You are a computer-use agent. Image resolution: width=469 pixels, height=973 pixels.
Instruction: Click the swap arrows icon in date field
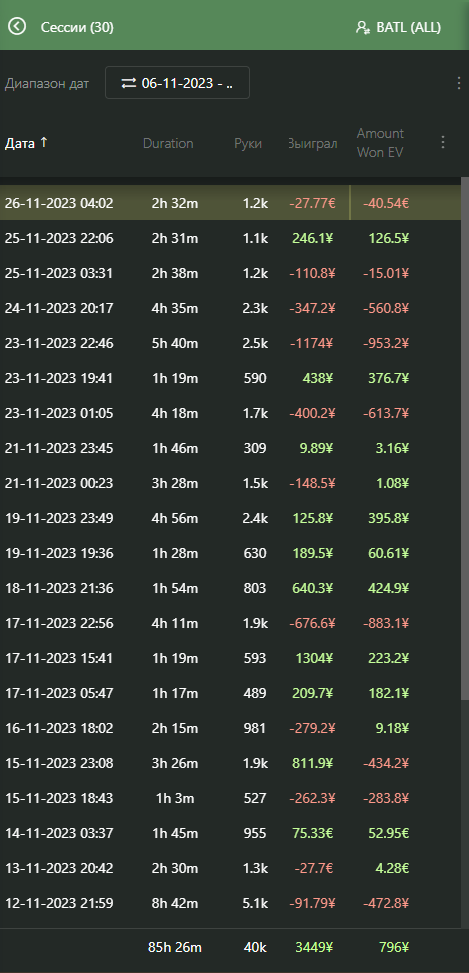tap(128, 83)
